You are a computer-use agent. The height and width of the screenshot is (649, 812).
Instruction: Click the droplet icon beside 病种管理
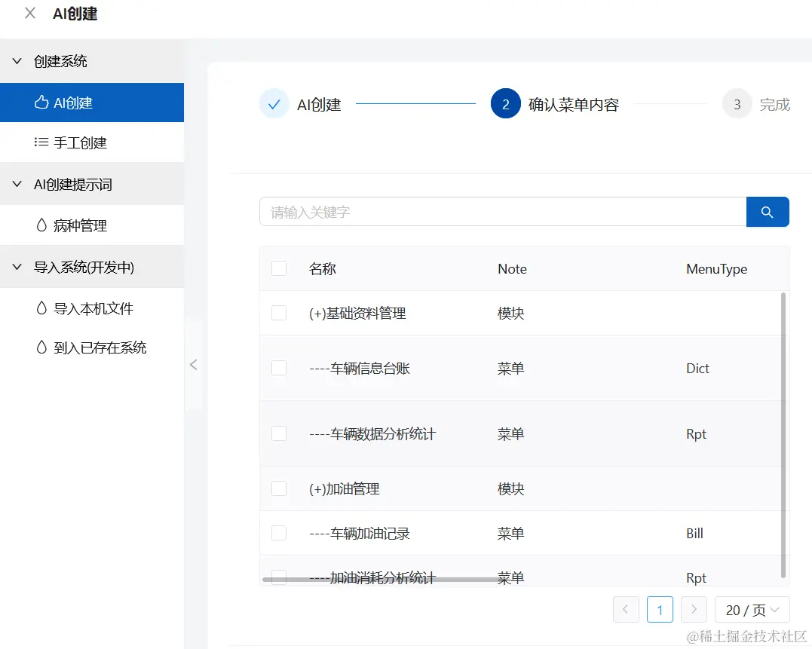pyautogui.click(x=41, y=225)
